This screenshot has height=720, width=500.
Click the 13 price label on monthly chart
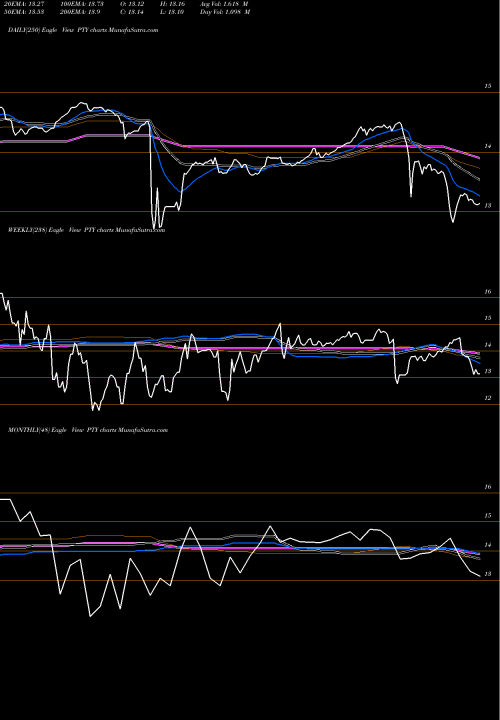(488, 574)
